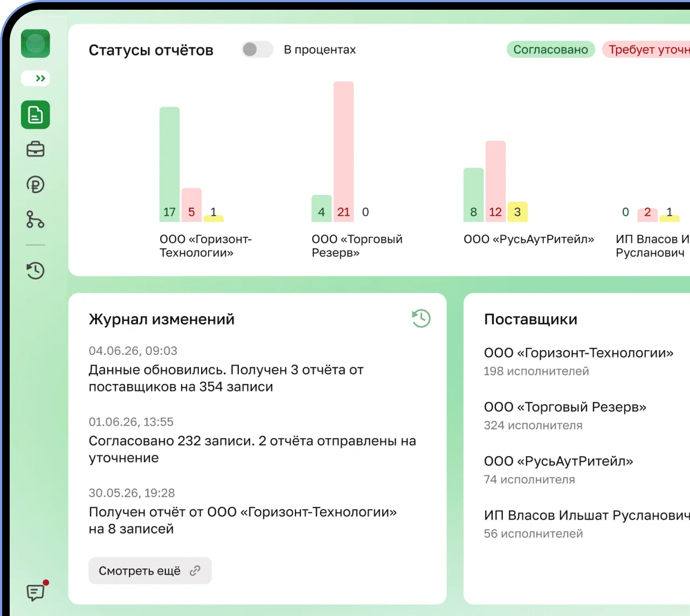Click the Журнал изменений heading
690x616 pixels.
click(x=162, y=319)
